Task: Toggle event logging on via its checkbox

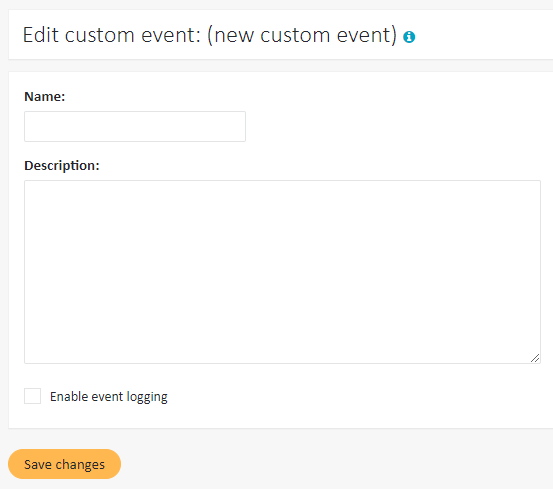Action: click(x=32, y=396)
